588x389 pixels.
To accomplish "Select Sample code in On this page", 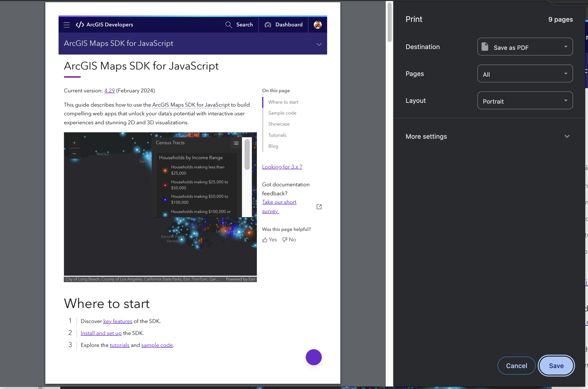I will [x=282, y=113].
